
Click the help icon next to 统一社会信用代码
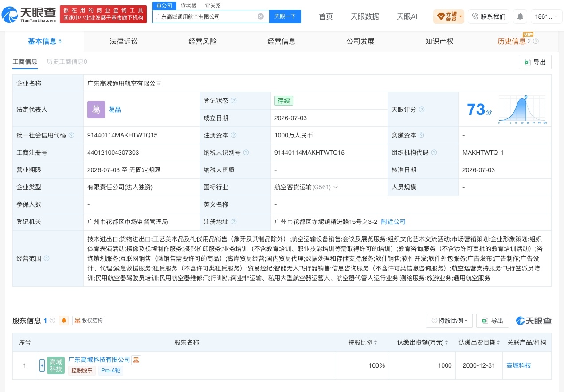pyautogui.click(x=71, y=135)
